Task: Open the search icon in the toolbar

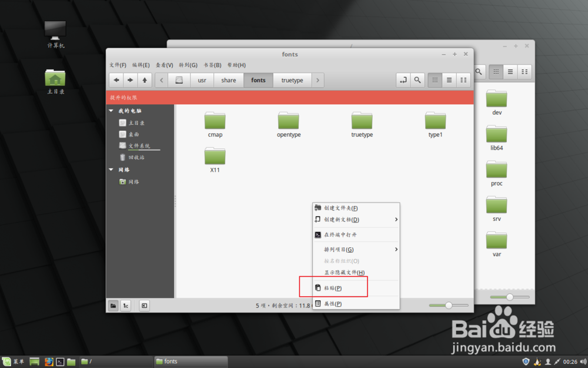Action: point(417,79)
